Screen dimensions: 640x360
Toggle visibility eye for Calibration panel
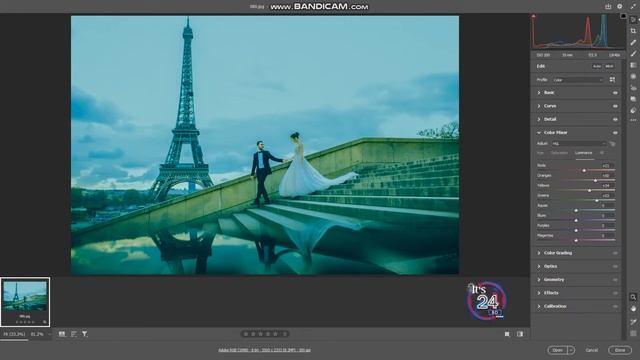coord(615,306)
